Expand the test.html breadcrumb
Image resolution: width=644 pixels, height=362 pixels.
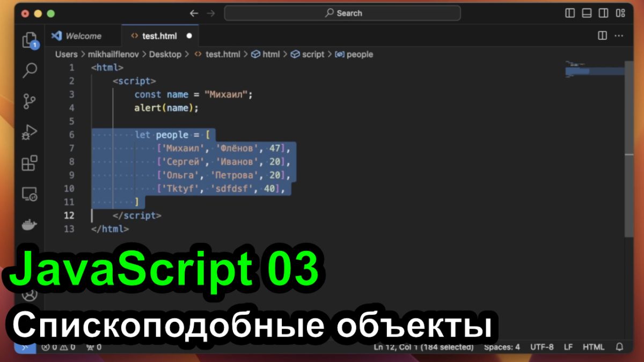pos(217,54)
